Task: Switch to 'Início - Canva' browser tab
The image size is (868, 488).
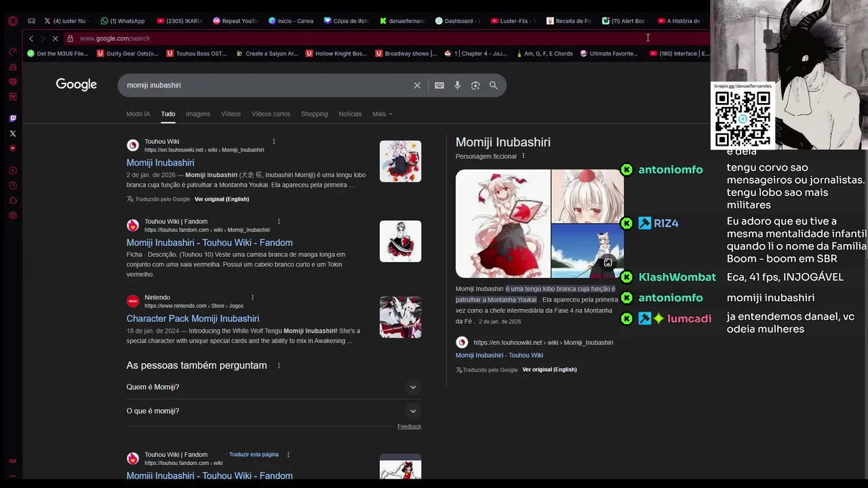Action: tap(290, 21)
